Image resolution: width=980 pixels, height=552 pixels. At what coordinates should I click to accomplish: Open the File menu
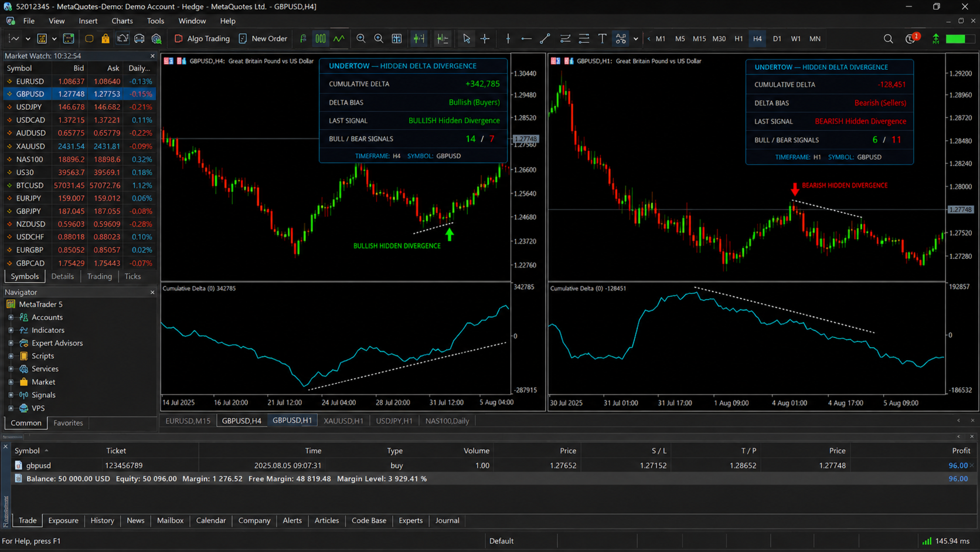point(29,21)
